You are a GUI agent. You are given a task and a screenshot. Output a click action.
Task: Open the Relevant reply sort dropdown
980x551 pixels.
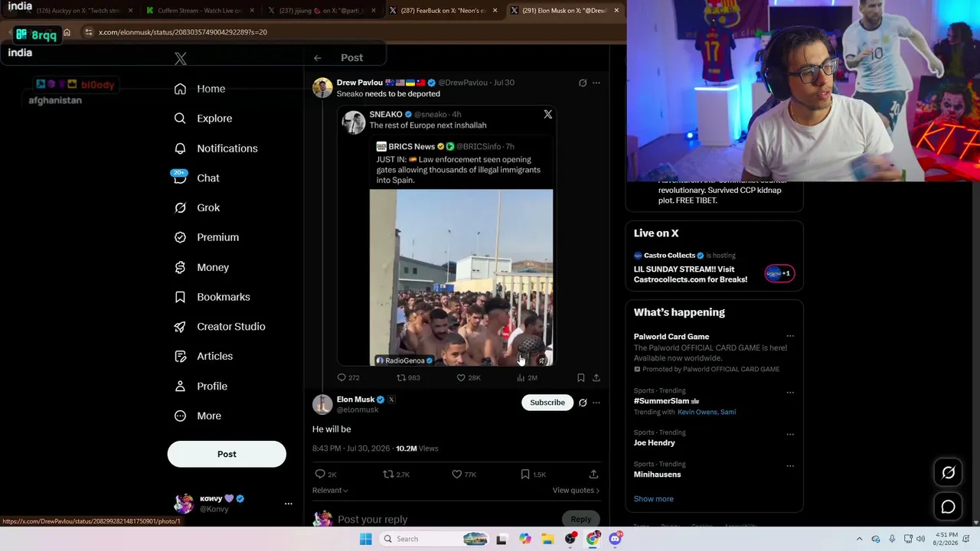330,491
